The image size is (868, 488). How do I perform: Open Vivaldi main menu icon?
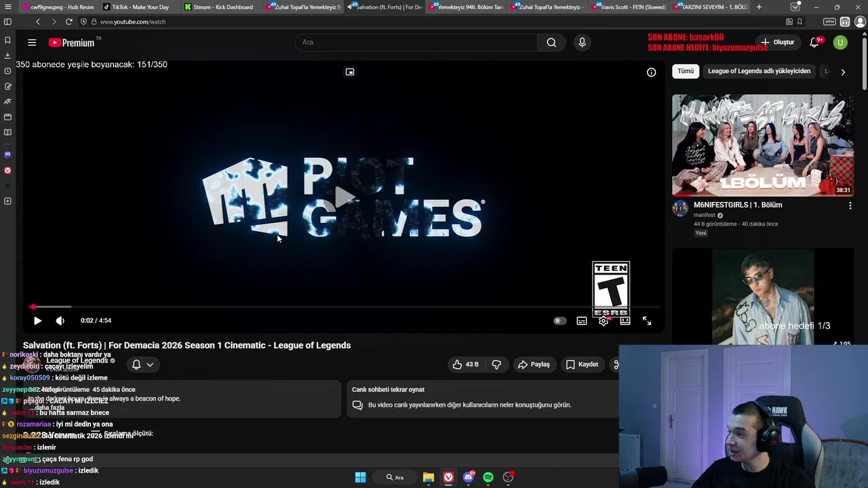(7, 7)
